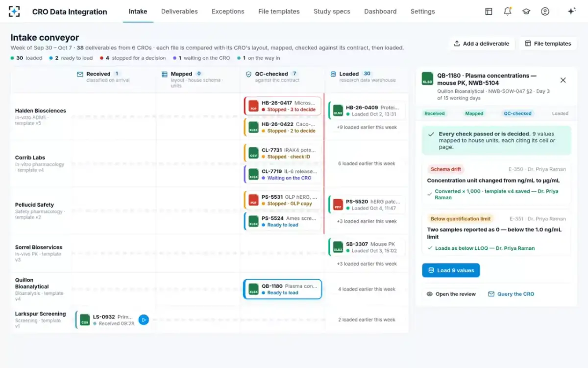Image resolution: width=588 pixels, height=368 pixels.
Task: Click the Halden Biosciences row label
Action: click(x=40, y=111)
